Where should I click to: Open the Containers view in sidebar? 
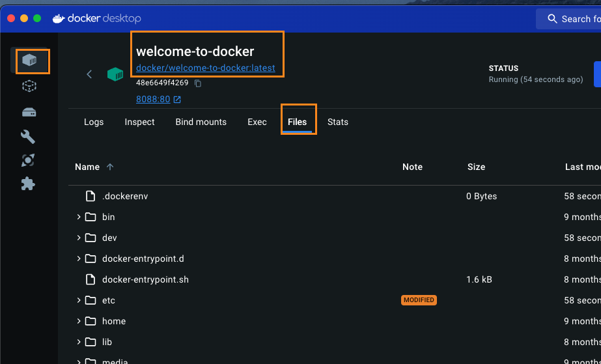(x=29, y=60)
